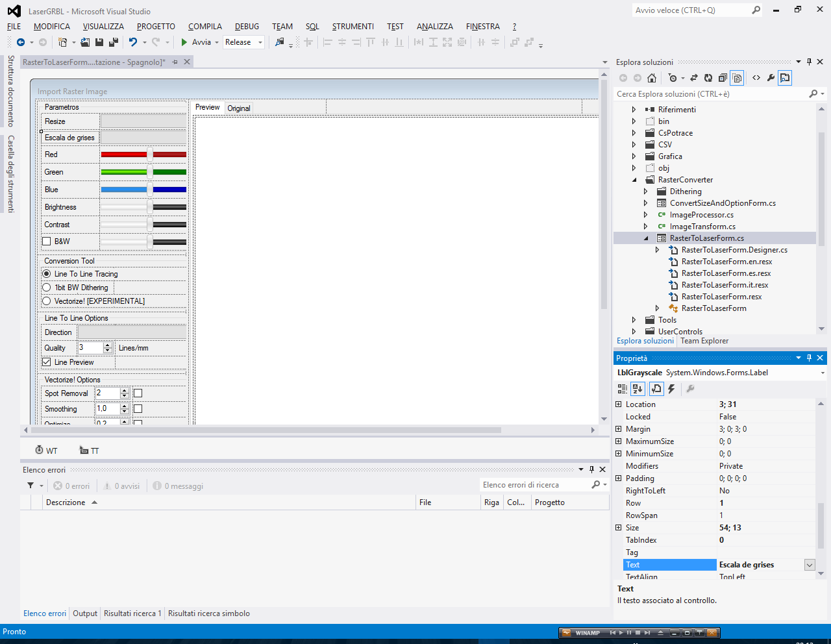Toggle the Show All Files icon

pos(737,78)
